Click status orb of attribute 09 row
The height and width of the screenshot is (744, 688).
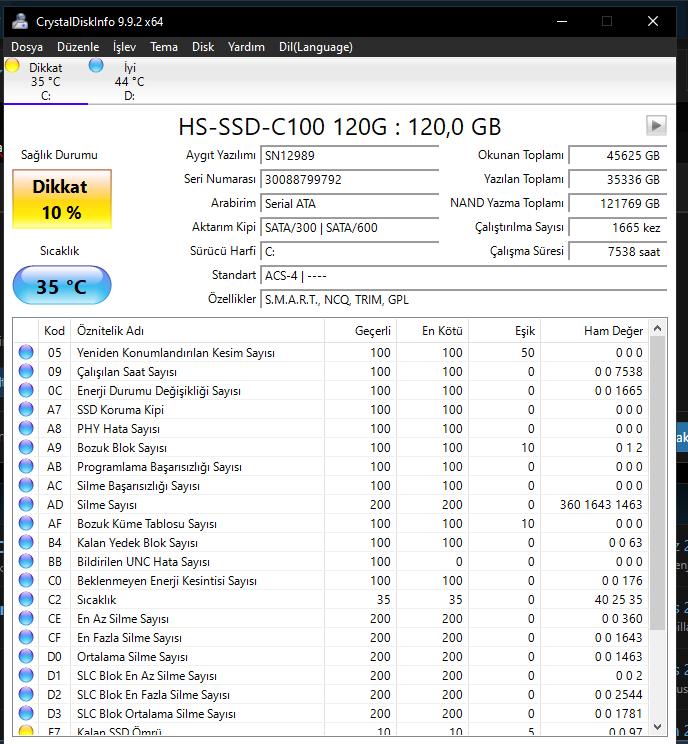click(x=26, y=372)
